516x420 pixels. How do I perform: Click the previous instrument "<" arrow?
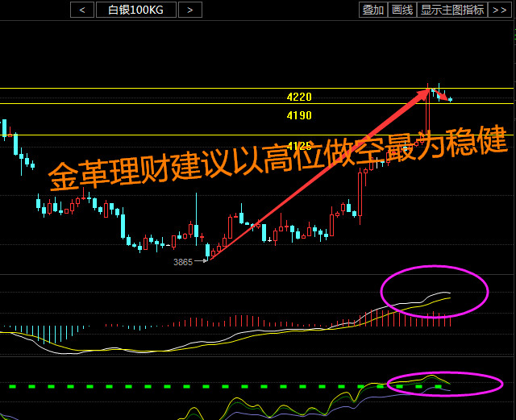click(x=82, y=10)
